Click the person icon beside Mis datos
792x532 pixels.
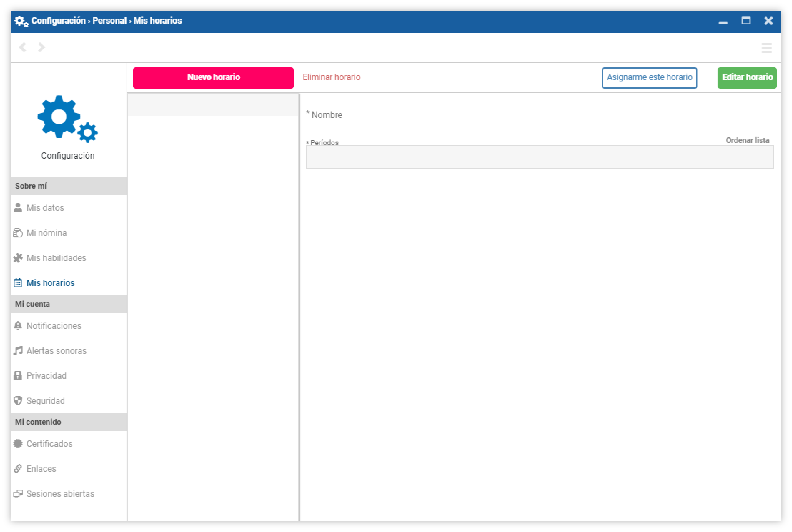coord(18,208)
